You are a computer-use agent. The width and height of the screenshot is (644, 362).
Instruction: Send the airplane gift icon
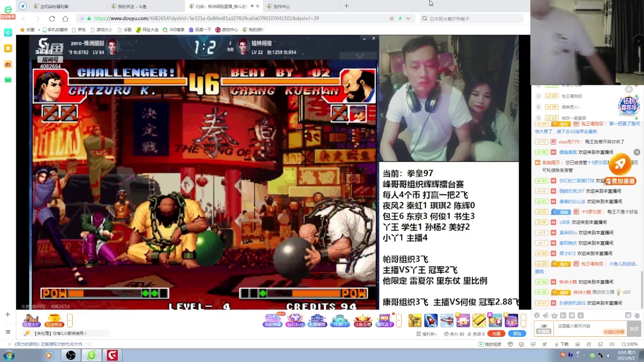point(415,321)
